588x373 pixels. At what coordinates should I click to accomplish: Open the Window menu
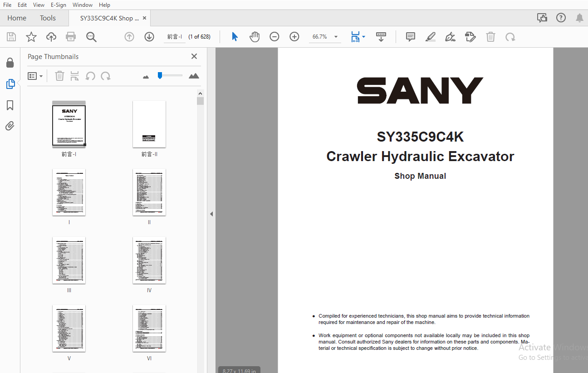pos(83,5)
